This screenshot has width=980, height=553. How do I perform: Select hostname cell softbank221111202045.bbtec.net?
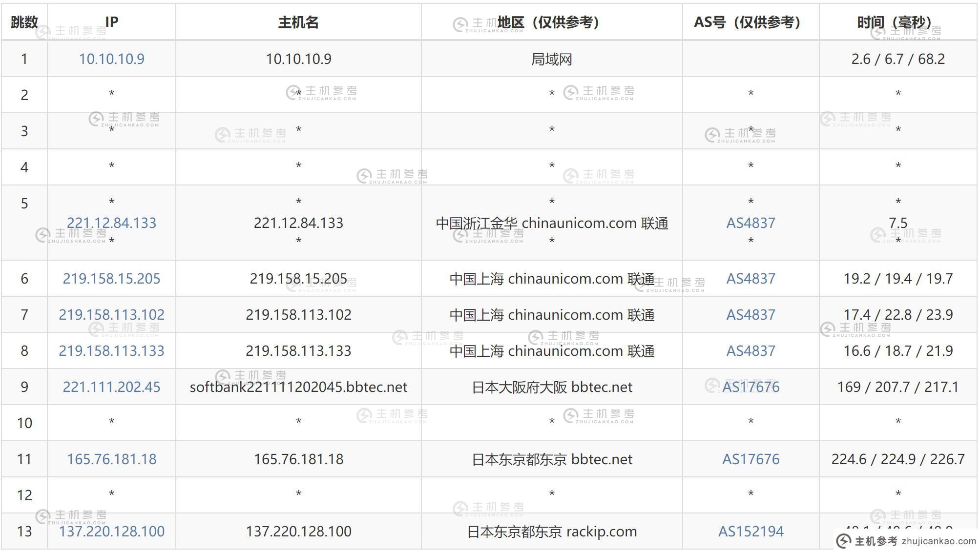coord(298,387)
